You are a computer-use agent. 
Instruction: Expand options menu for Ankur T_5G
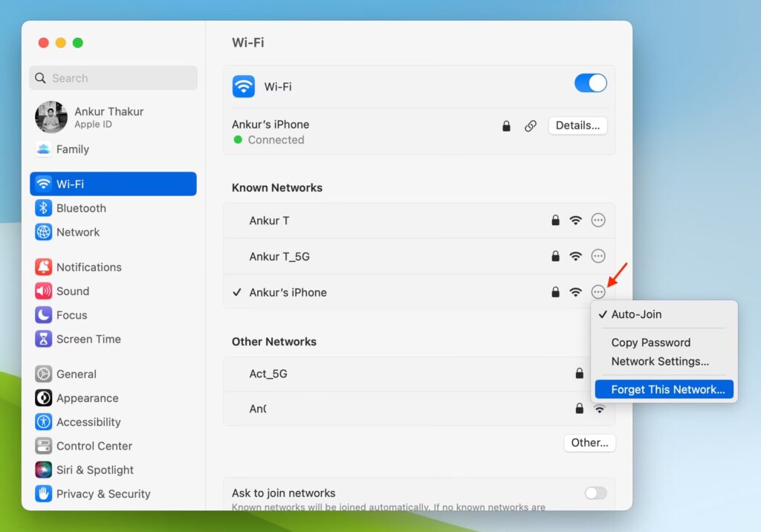point(598,256)
